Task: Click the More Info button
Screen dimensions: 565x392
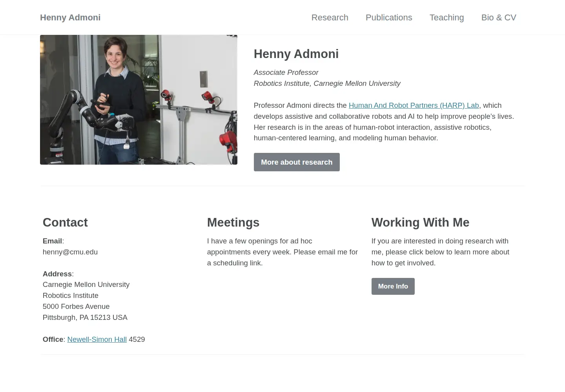Action: [393, 287]
